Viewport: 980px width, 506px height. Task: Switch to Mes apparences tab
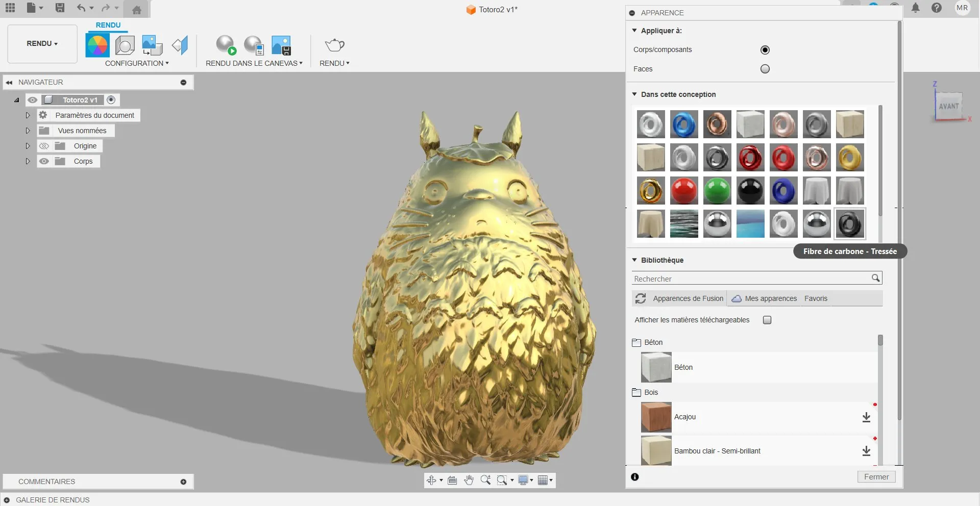(x=764, y=298)
